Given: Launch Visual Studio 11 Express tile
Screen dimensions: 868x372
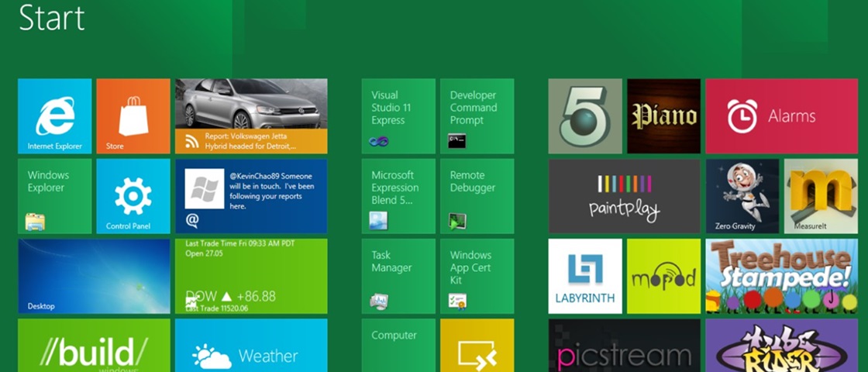Looking at the screenshot, I should click(398, 116).
